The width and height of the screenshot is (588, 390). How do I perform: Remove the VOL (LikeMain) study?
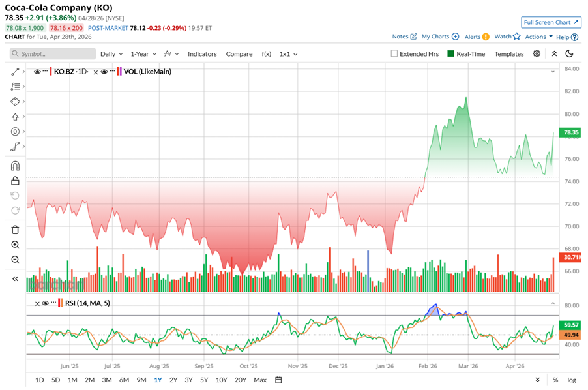[x=96, y=72]
